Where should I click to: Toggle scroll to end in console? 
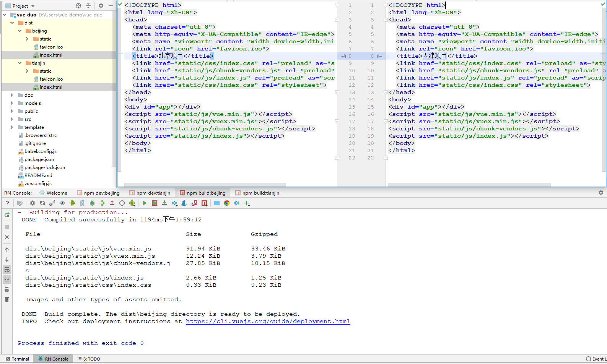pyautogui.click(x=7, y=279)
